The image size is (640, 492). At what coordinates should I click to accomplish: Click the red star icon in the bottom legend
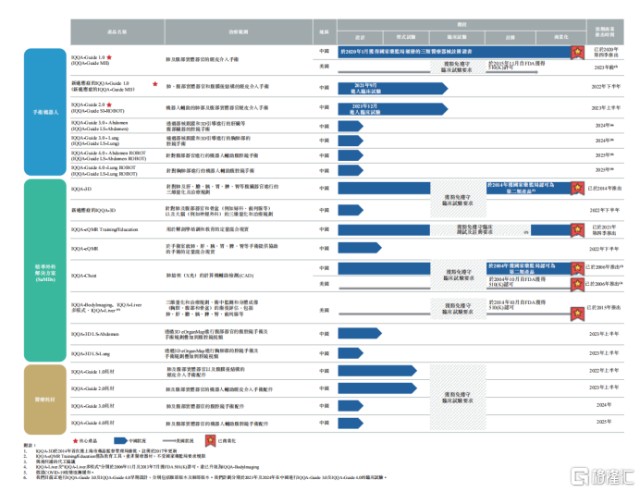click(75, 441)
